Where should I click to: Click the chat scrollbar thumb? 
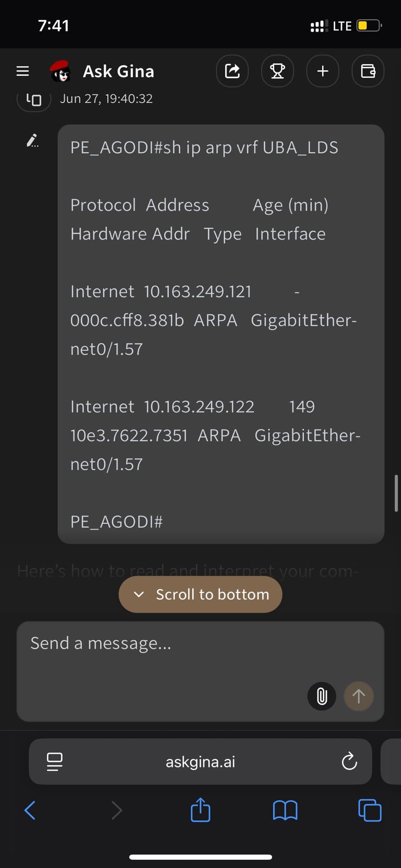point(396,493)
